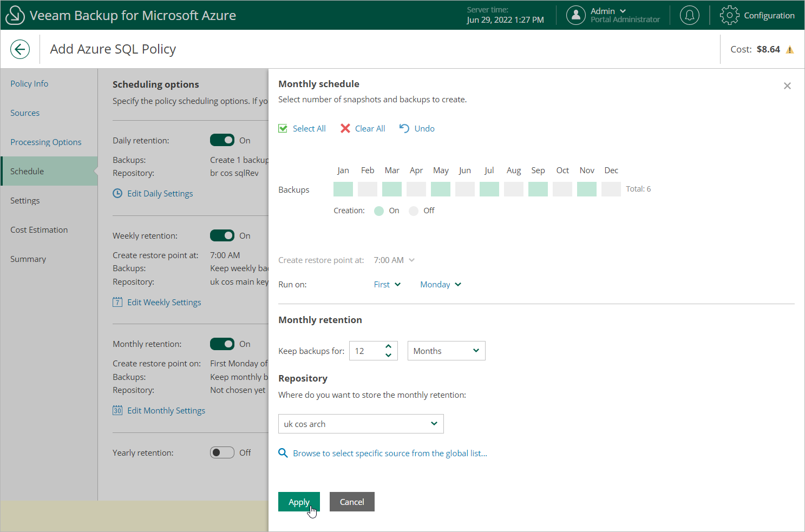The height and width of the screenshot is (532, 805).
Task: Open Edit Daily Settings link
Action: pyautogui.click(x=160, y=193)
